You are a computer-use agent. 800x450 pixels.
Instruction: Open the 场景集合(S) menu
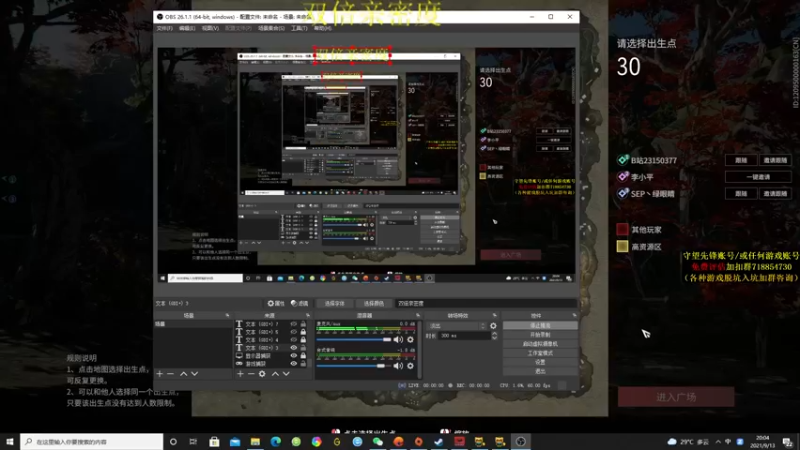pyautogui.click(x=271, y=29)
